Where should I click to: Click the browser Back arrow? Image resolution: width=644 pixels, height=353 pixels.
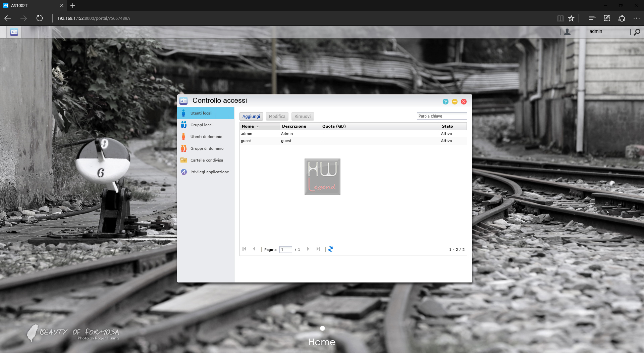click(7, 18)
